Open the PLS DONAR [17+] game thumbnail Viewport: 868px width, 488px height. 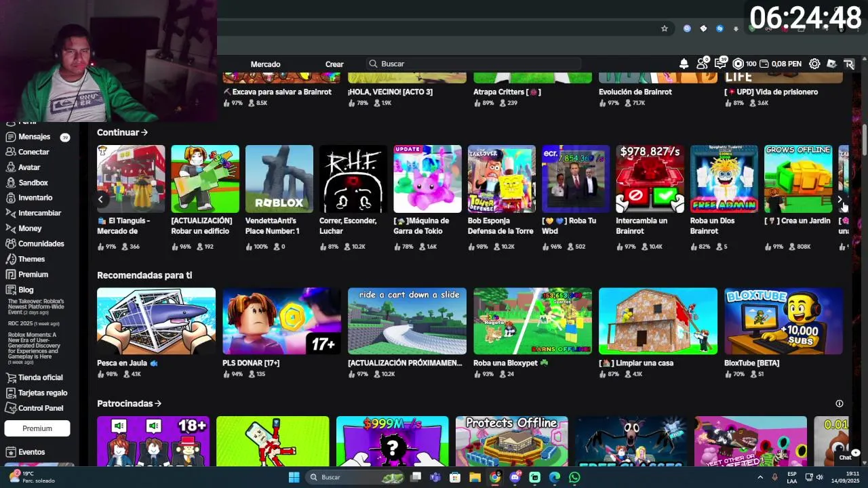coord(281,321)
